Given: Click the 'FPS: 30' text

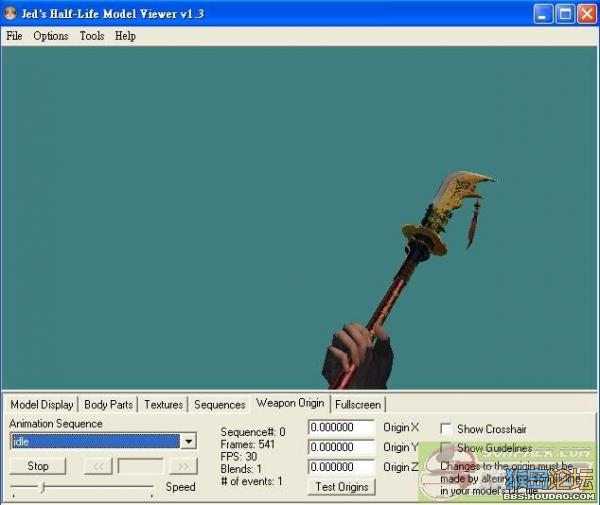Looking at the screenshot, I should point(239,456).
